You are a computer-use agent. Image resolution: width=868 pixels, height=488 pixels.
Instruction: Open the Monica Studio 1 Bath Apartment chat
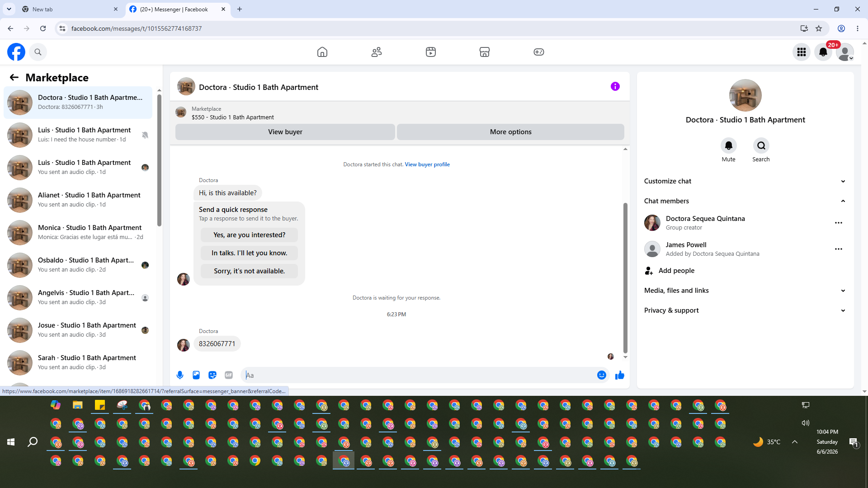click(78, 232)
